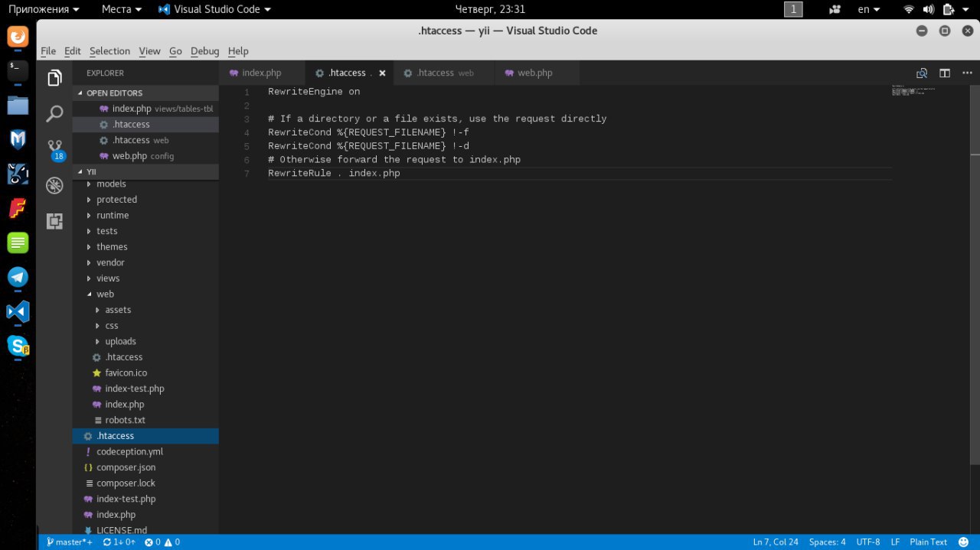Screen dimensions: 980x550
Task: Click the minimap code preview
Action: tap(913, 90)
